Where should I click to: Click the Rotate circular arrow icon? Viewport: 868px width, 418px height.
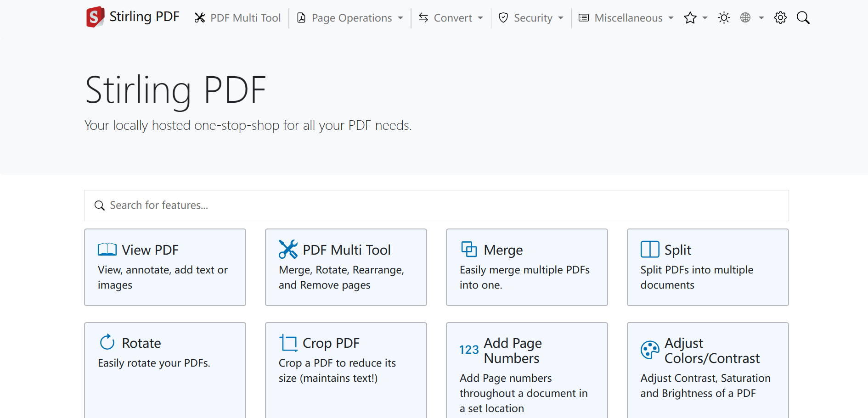(107, 342)
